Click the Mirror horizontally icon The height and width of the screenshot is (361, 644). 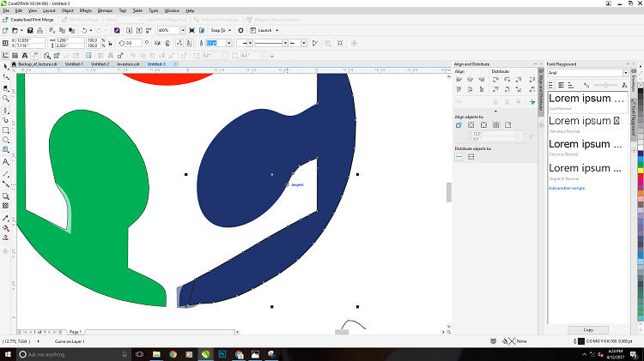[x=157, y=43]
